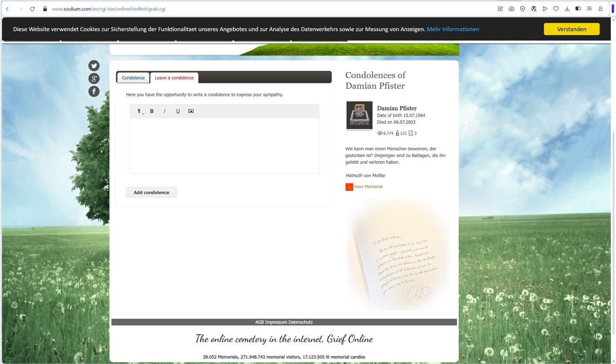Viewport: 616px width, 364px height.
Task: Click the Died on 08.07.2003 text
Action: click(396, 122)
